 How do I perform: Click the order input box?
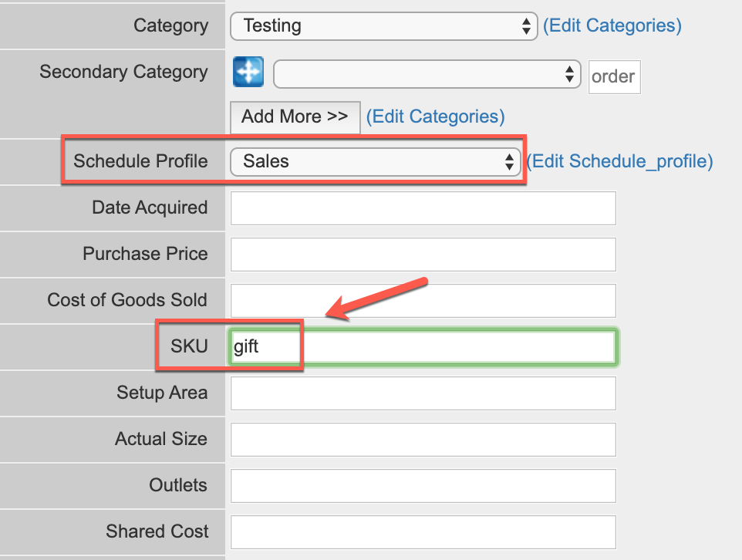click(614, 76)
